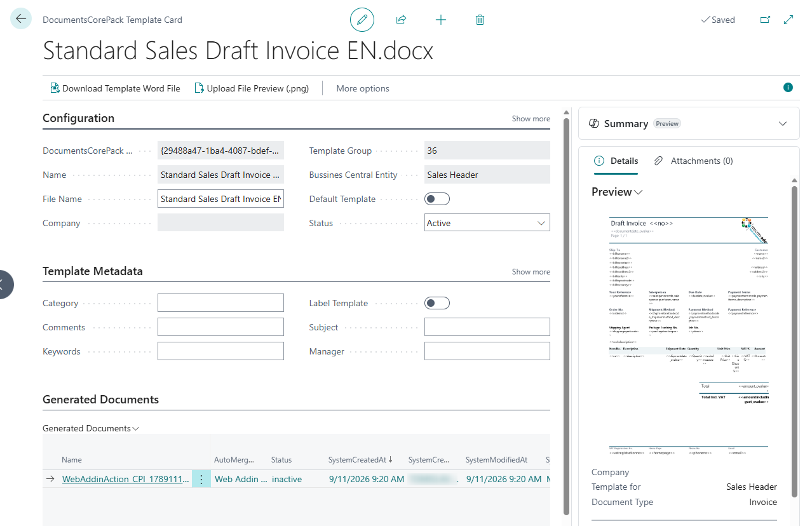Click the pencil edit icon

tap(362, 20)
